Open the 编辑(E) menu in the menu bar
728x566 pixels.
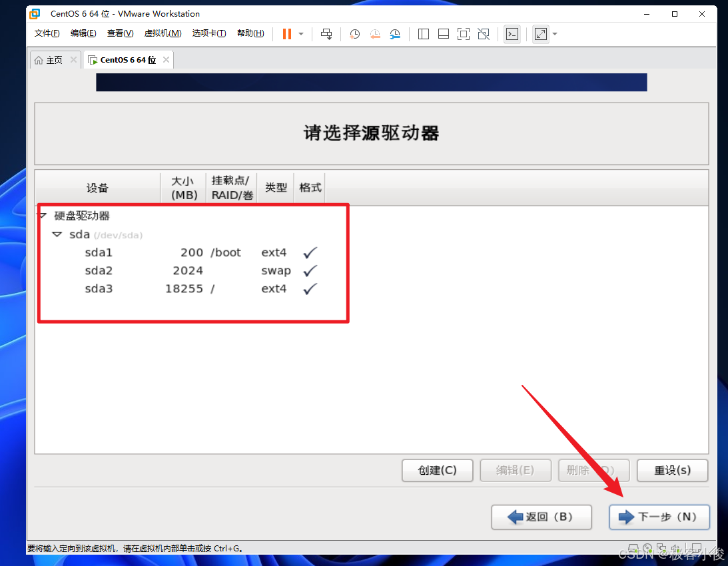pyautogui.click(x=83, y=33)
